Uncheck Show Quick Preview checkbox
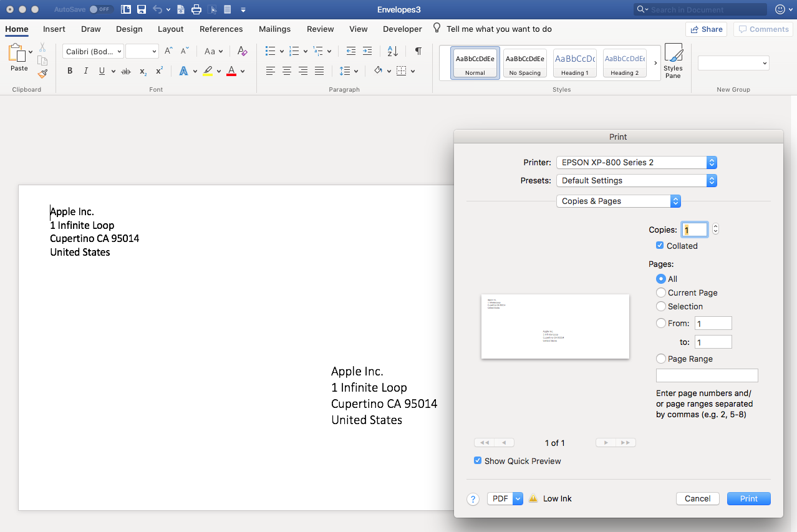This screenshot has width=797, height=532. point(478,461)
